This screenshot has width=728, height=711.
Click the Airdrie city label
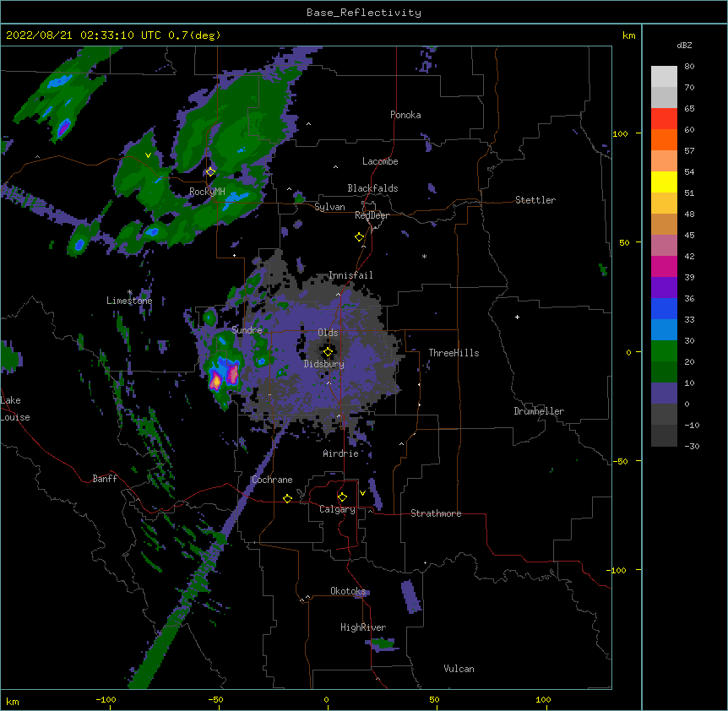341,453
